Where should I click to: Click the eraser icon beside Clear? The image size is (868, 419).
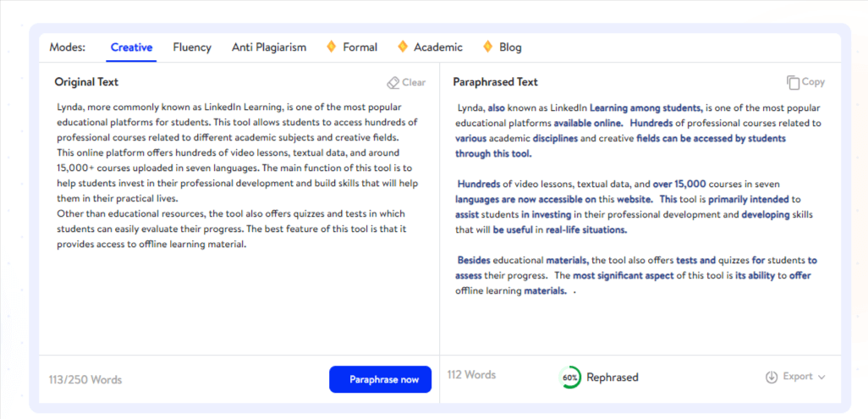pos(393,83)
